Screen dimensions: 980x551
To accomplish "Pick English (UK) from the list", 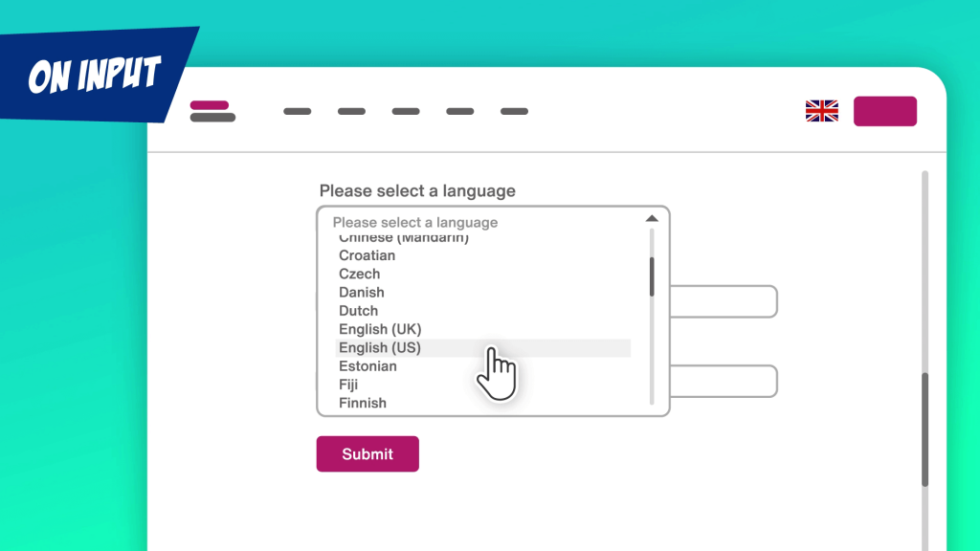I will coord(380,329).
